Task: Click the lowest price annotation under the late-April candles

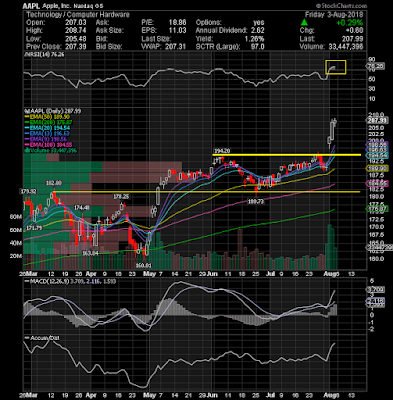Action: (x=144, y=265)
